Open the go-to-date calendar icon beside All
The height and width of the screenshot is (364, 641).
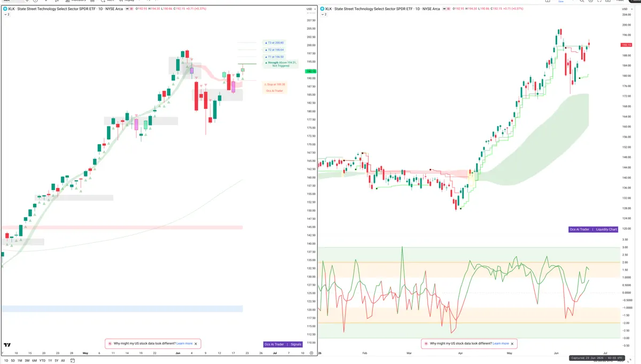73,360
